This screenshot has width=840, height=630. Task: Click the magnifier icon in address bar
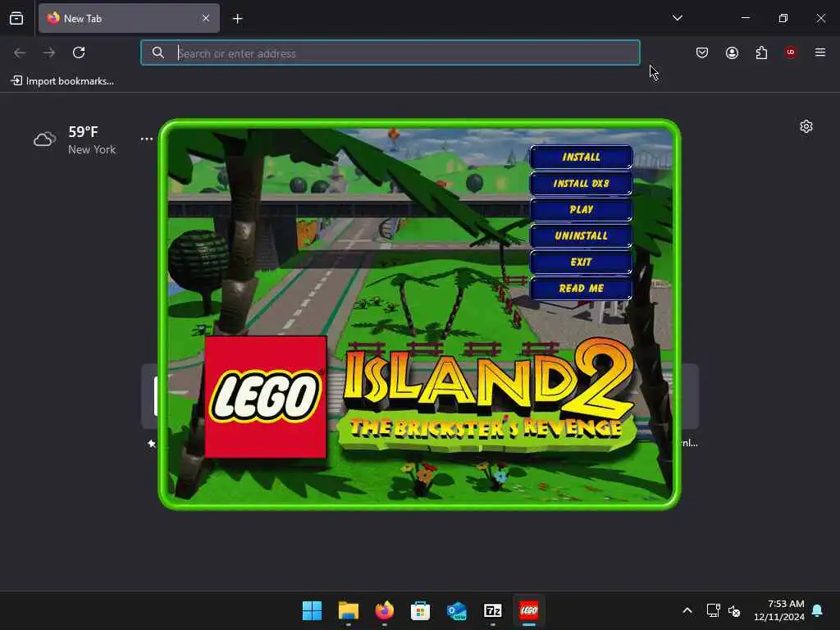coord(157,52)
